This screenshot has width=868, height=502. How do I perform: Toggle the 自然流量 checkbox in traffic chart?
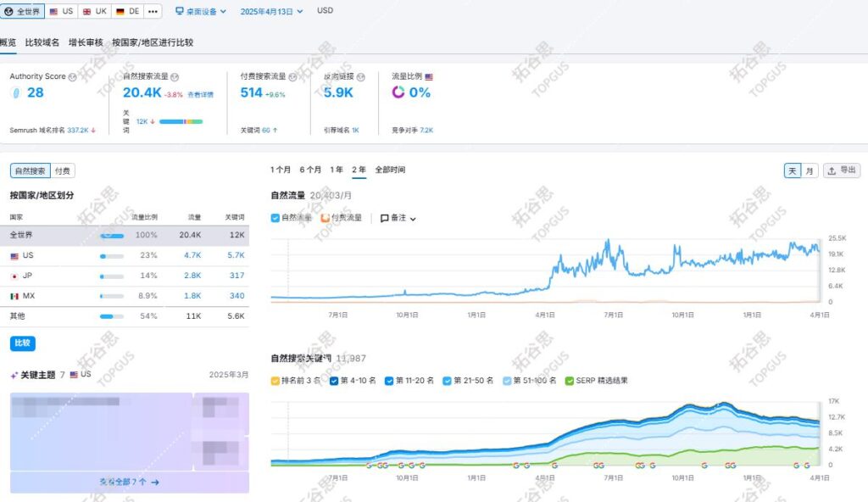(x=275, y=218)
